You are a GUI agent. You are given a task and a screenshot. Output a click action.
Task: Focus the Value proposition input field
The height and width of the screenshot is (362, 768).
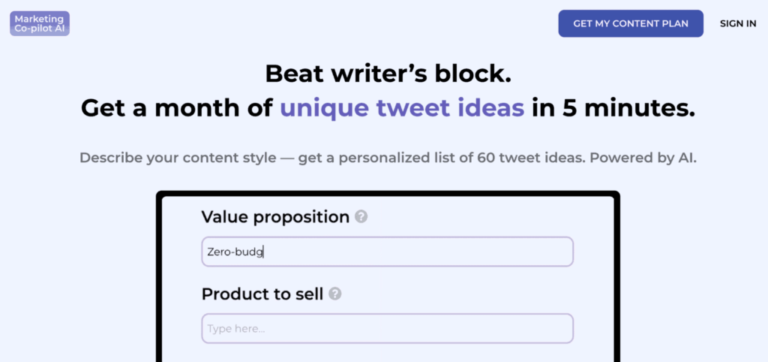click(x=387, y=252)
